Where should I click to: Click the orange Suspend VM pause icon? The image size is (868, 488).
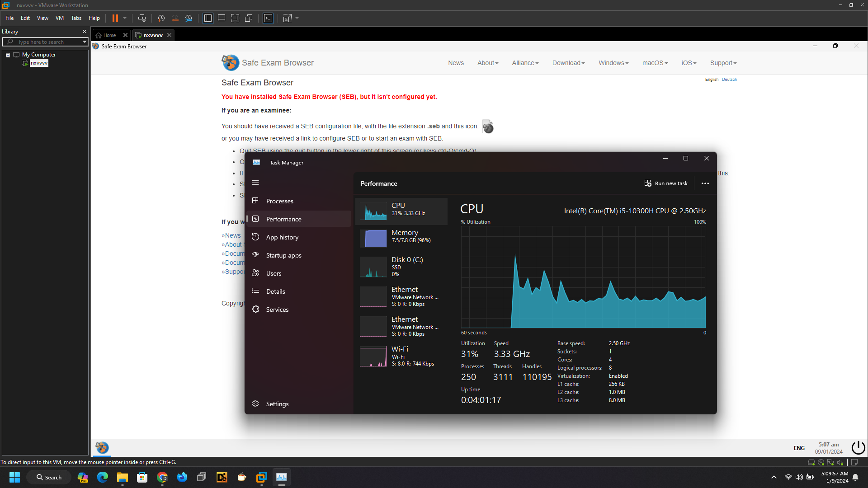click(x=115, y=18)
